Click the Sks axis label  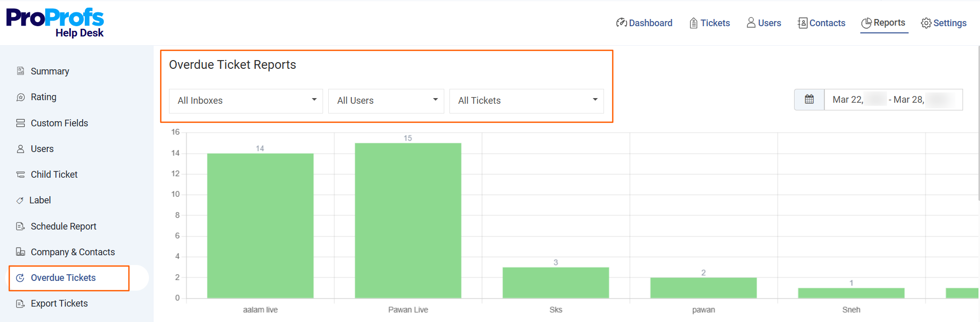(x=556, y=310)
